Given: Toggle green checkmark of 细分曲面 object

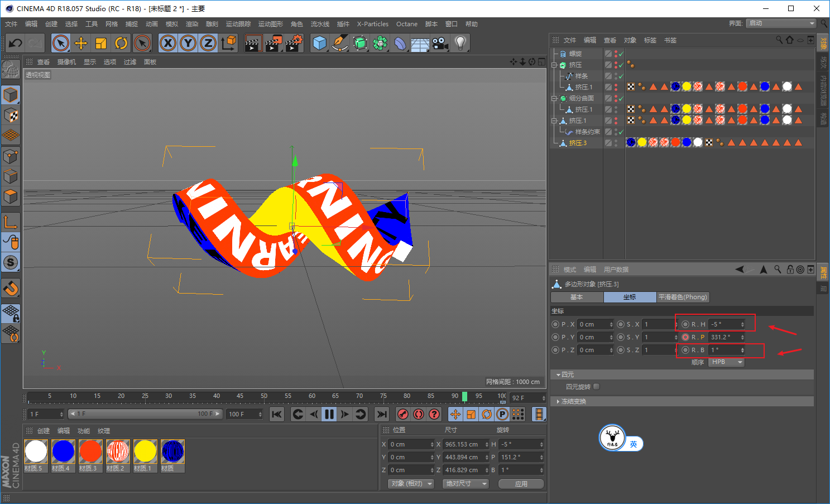Looking at the screenshot, I should coord(621,99).
